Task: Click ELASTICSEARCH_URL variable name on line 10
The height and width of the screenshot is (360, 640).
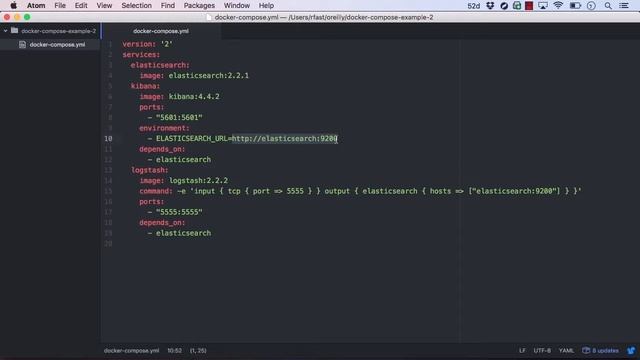Action: (x=191, y=139)
